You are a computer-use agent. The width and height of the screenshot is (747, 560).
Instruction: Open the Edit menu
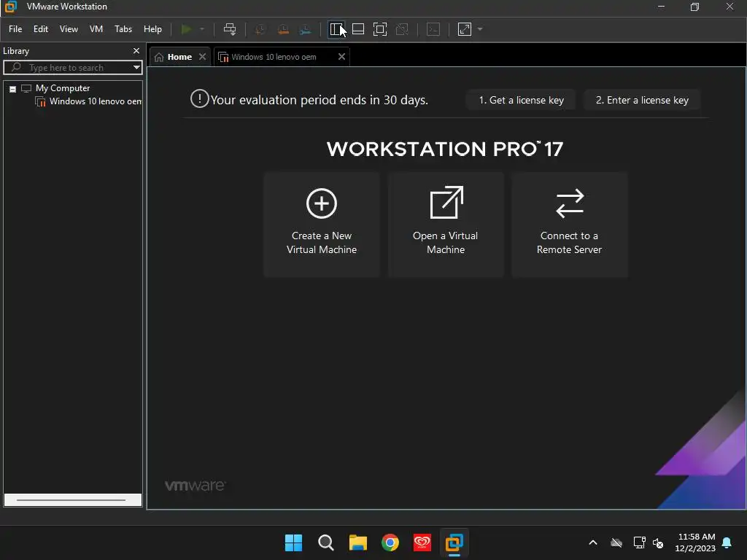[x=41, y=29]
